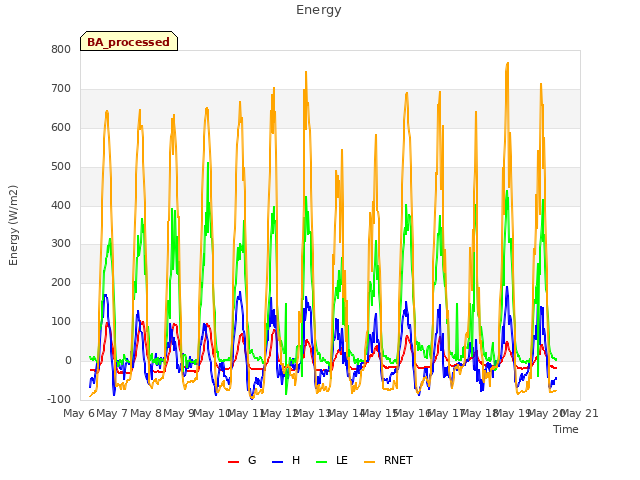
Task: Toggle the G series legend label
Action: point(252,460)
